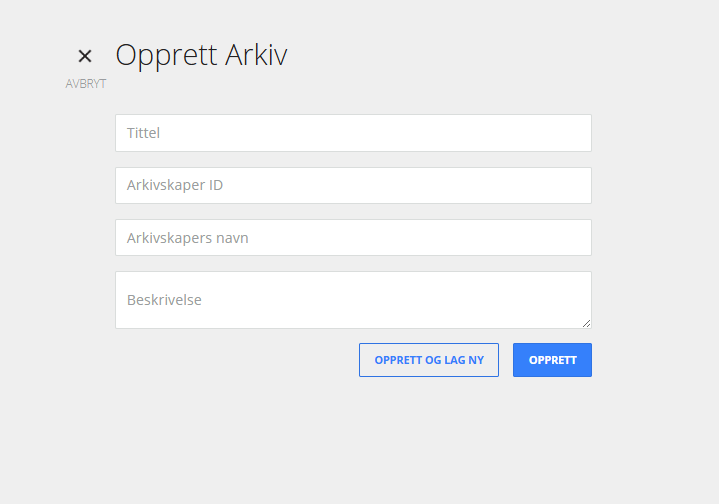Cancel archive creation with the cross icon
Screen dimensions: 719x504
click(x=85, y=56)
